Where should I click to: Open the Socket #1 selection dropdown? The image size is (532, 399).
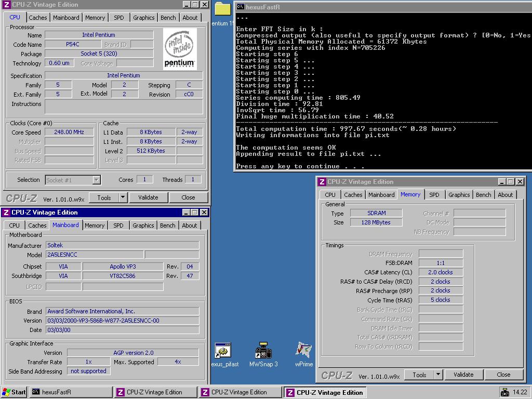pos(96,180)
